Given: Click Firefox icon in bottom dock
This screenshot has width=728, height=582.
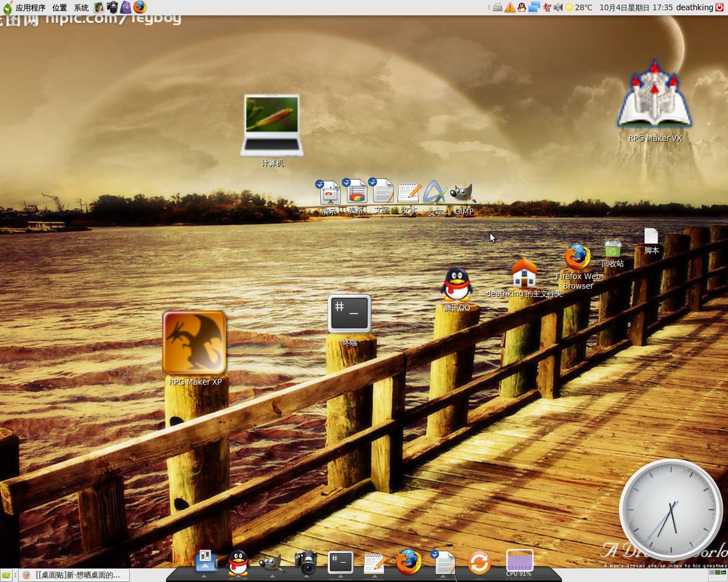Looking at the screenshot, I should pyautogui.click(x=409, y=562).
